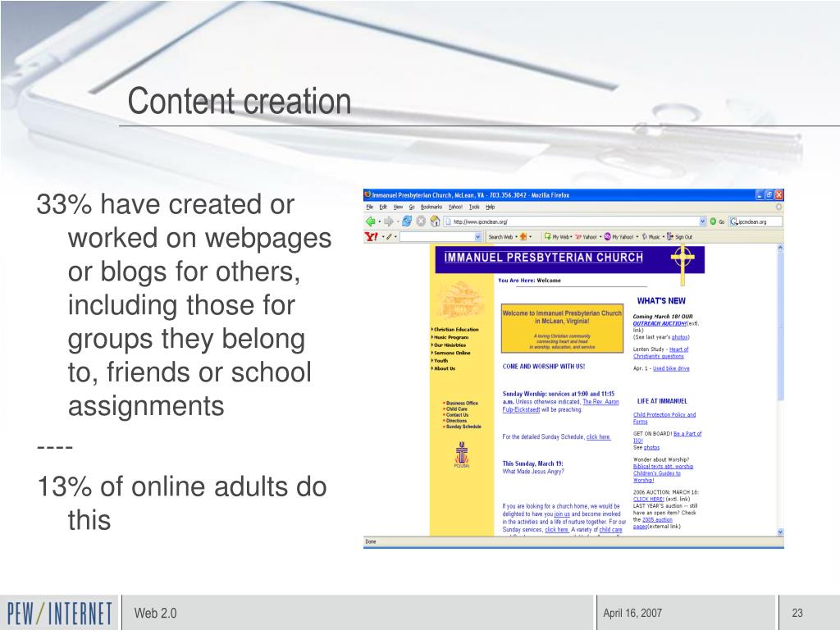
Task: Open the Business Office link
Action: point(462,403)
